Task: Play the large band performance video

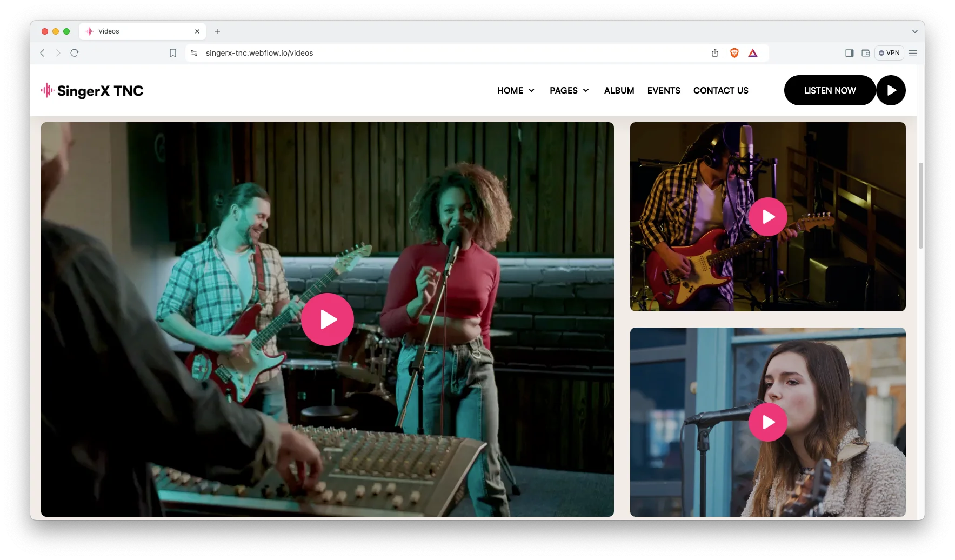Action: coord(327,319)
